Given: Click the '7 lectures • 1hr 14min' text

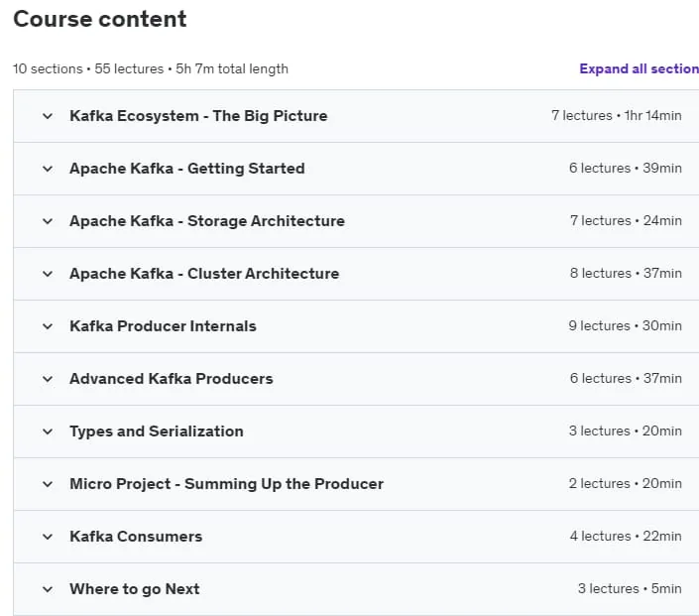Looking at the screenshot, I should tap(616, 115).
